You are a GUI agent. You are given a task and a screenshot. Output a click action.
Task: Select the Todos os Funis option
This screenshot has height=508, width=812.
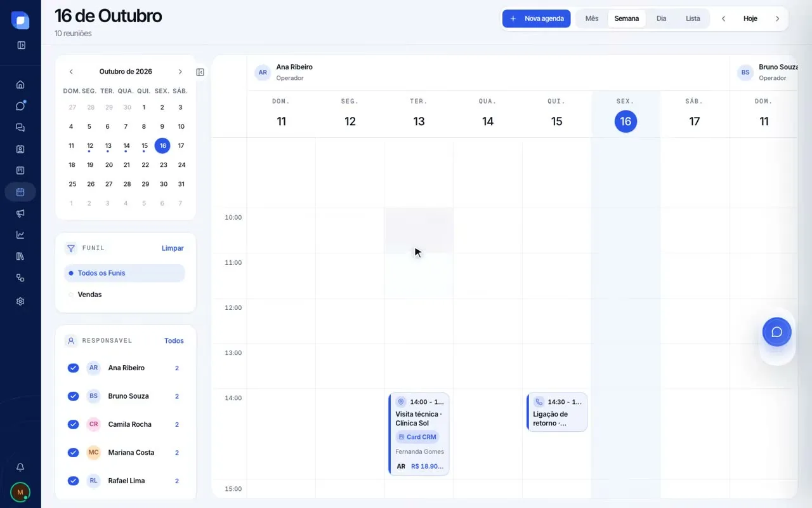(x=124, y=273)
